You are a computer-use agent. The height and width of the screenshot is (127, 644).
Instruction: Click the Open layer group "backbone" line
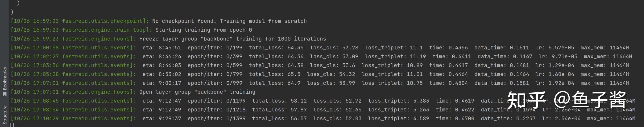click(x=133, y=92)
